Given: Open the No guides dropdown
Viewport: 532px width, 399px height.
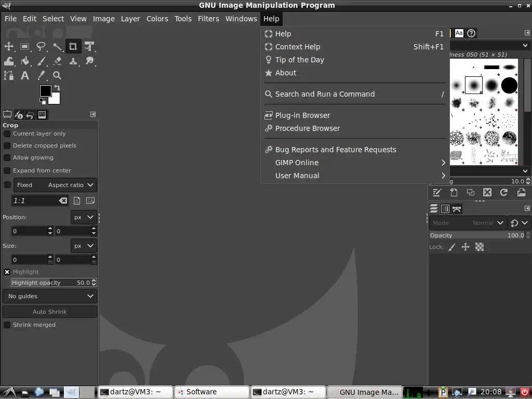Looking at the screenshot, I should click(x=50, y=296).
